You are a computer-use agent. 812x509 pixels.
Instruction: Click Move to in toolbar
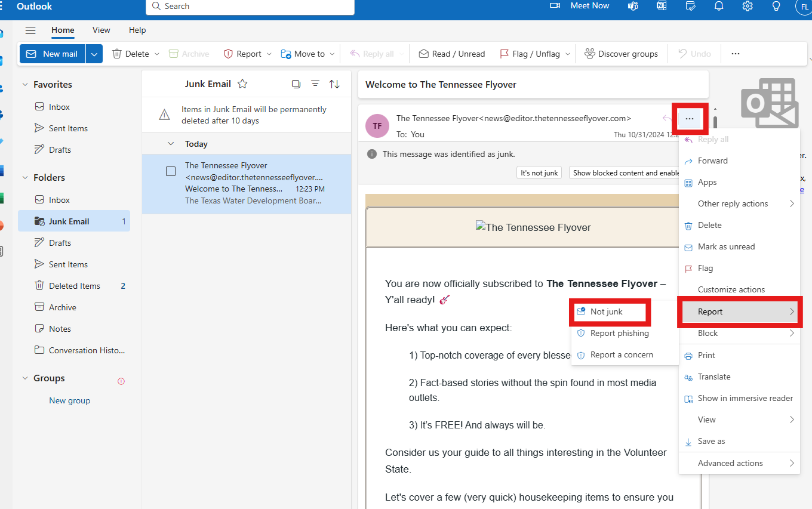[x=303, y=54]
